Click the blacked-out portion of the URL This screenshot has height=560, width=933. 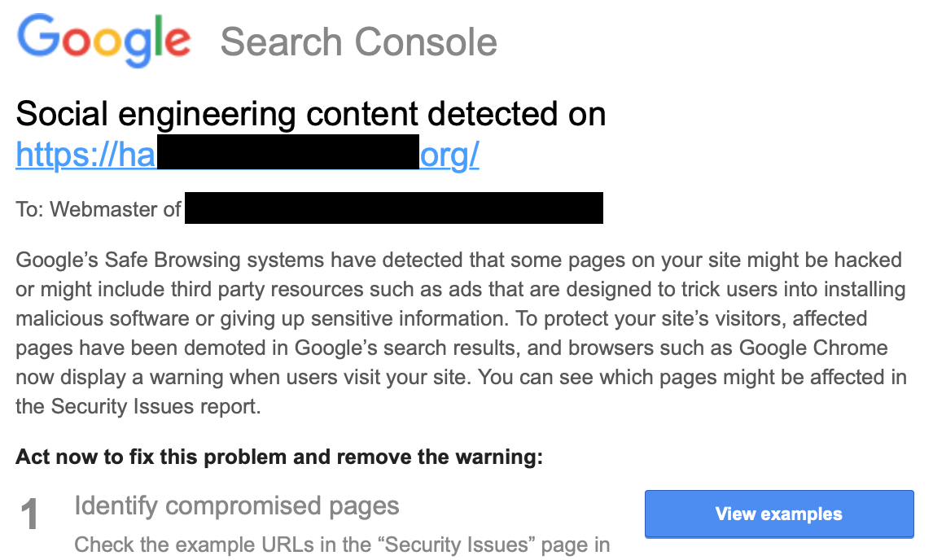tap(288, 151)
